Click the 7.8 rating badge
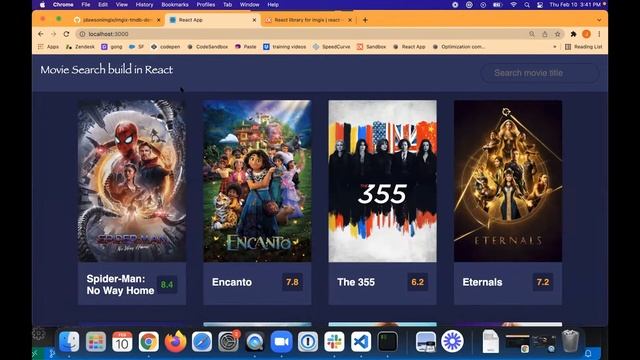This screenshot has width=640, height=360. point(292,282)
